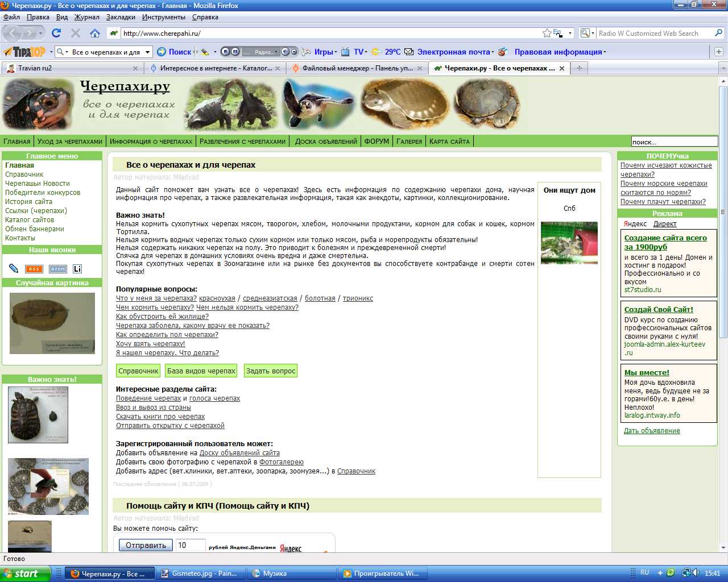
Task: Click the Windows start button
Action: [26, 573]
